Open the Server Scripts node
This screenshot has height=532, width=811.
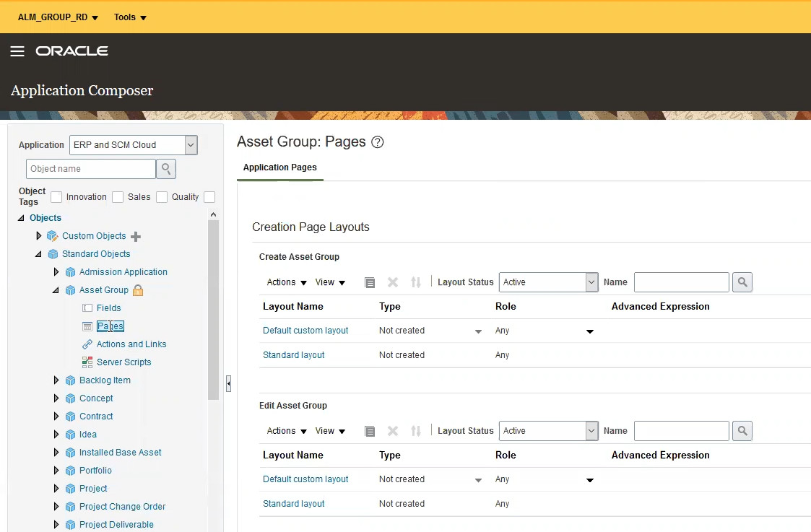coord(124,362)
